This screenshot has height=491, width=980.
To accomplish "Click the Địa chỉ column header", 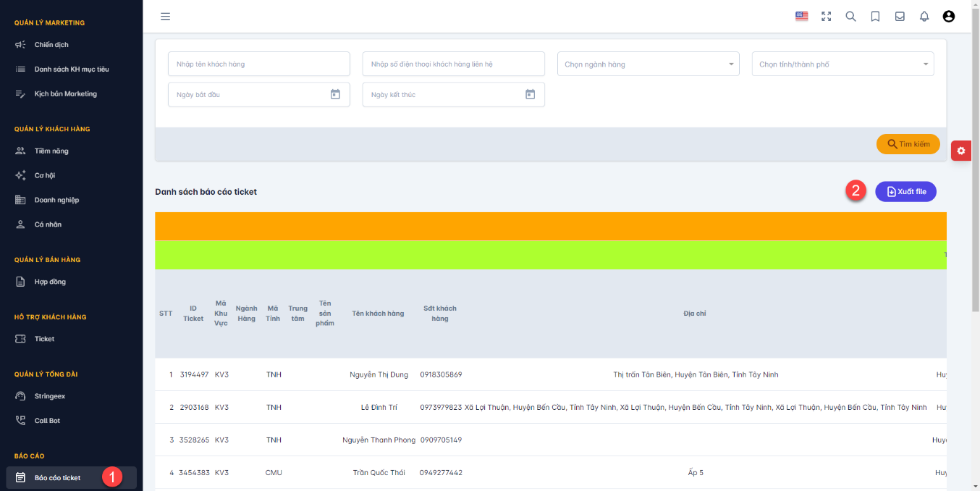I will point(695,314).
